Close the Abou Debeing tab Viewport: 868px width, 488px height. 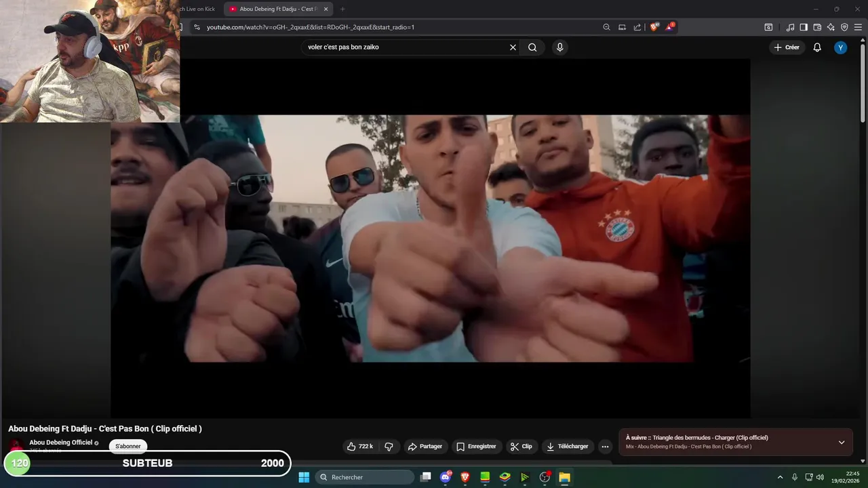click(326, 9)
